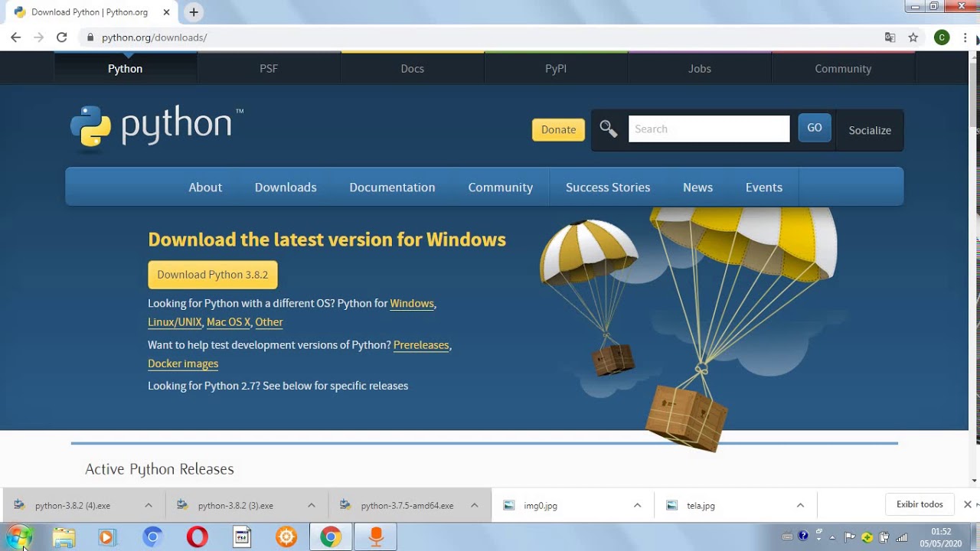
Task: Open a new tab with the plus button
Action: tap(194, 12)
